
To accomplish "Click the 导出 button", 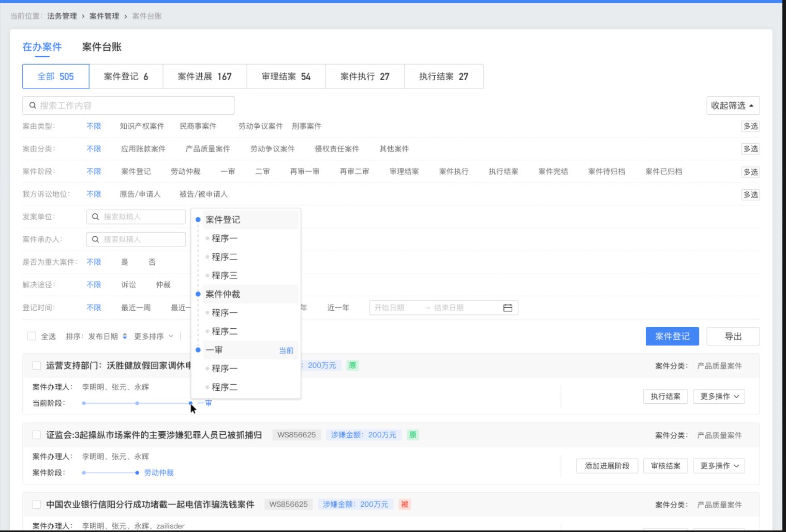I will click(x=733, y=337).
